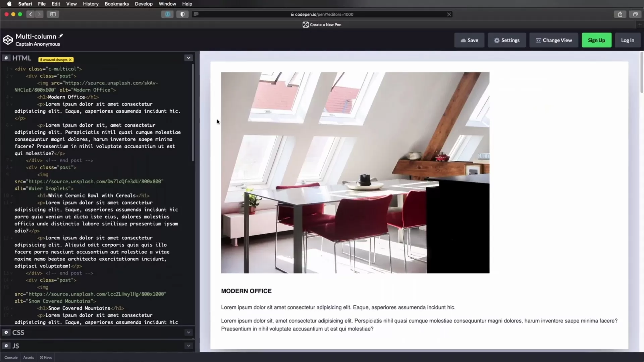
Task: Clear the address bar with its X button
Action: tap(449, 14)
